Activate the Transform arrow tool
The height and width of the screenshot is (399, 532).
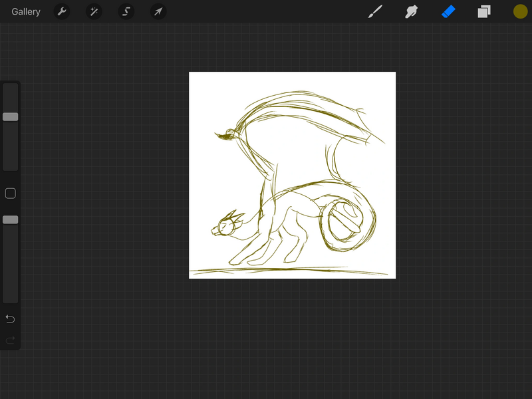click(x=158, y=12)
